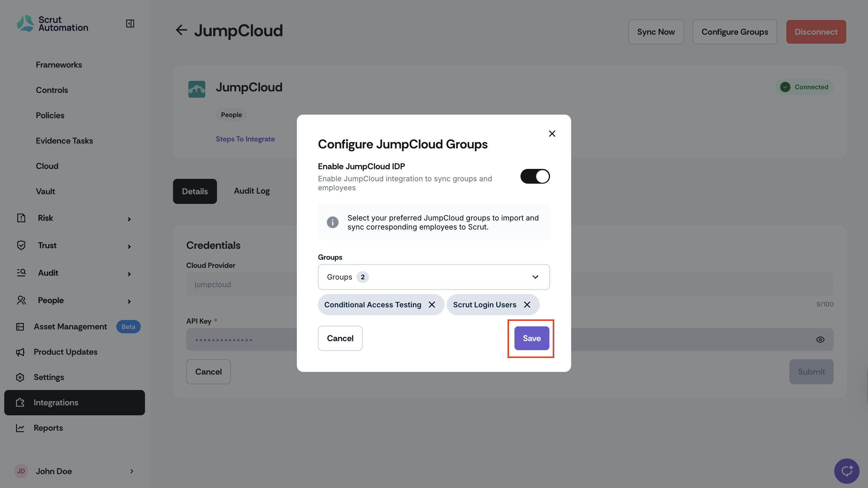Click the green Connected check icon
The height and width of the screenshot is (488, 868).
tap(785, 87)
